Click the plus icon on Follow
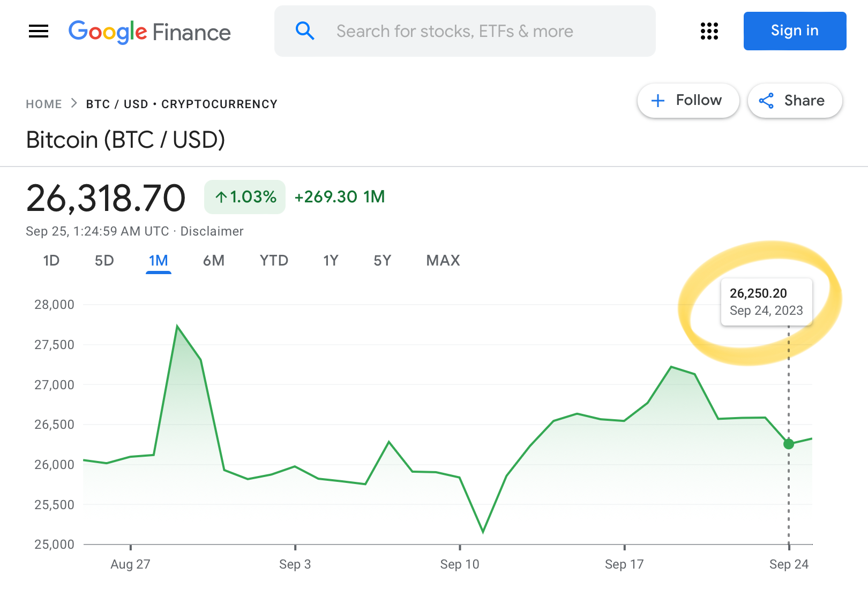The image size is (868, 590). click(x=658, y=101)
